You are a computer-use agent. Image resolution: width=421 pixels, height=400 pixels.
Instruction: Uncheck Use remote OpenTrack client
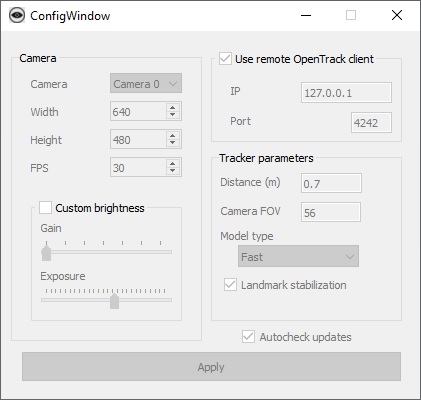[x=225, y=59]
